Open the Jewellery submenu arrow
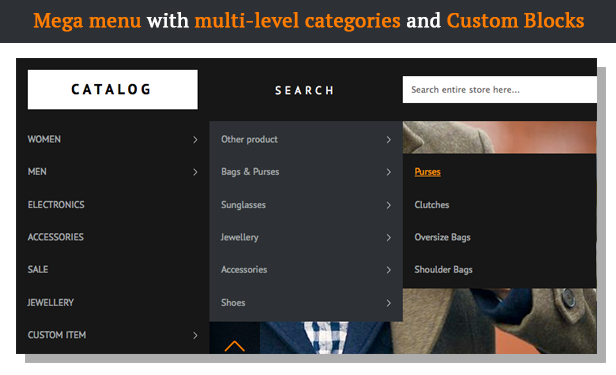 389,238
